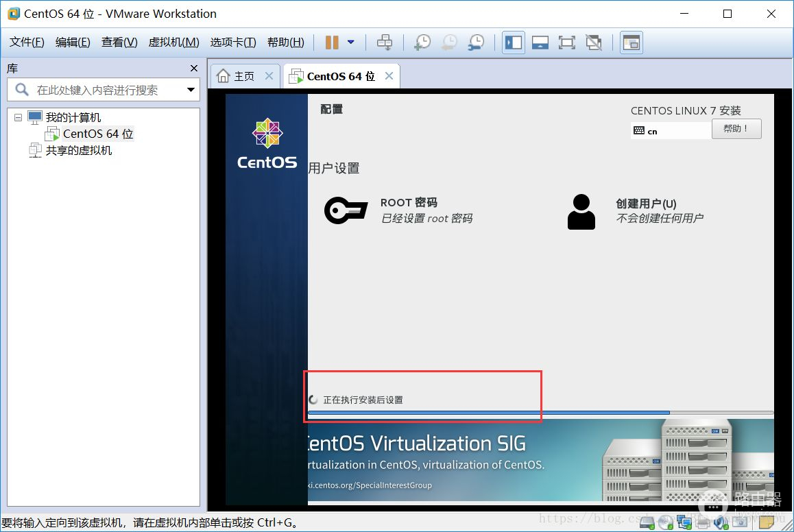This screenshot has width=794, height=532.
Task: Close the CentOS 64 位 tab
Action: click(389, 76)
